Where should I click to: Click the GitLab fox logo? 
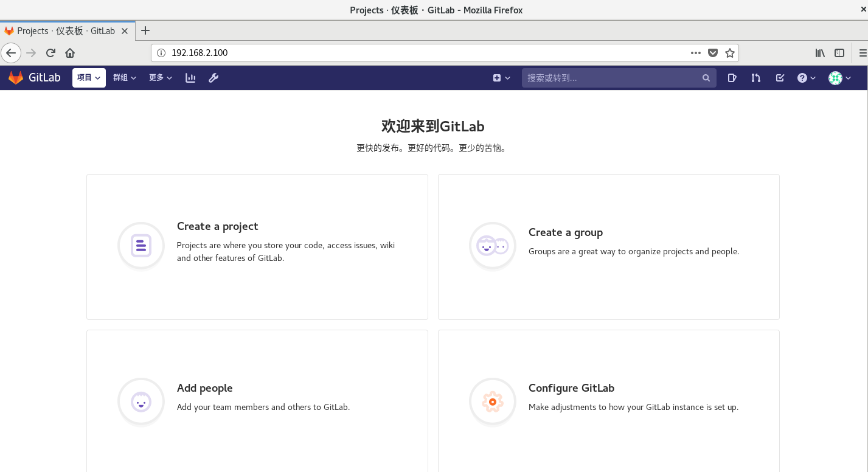pyautogui.click(x=16, y=78)
